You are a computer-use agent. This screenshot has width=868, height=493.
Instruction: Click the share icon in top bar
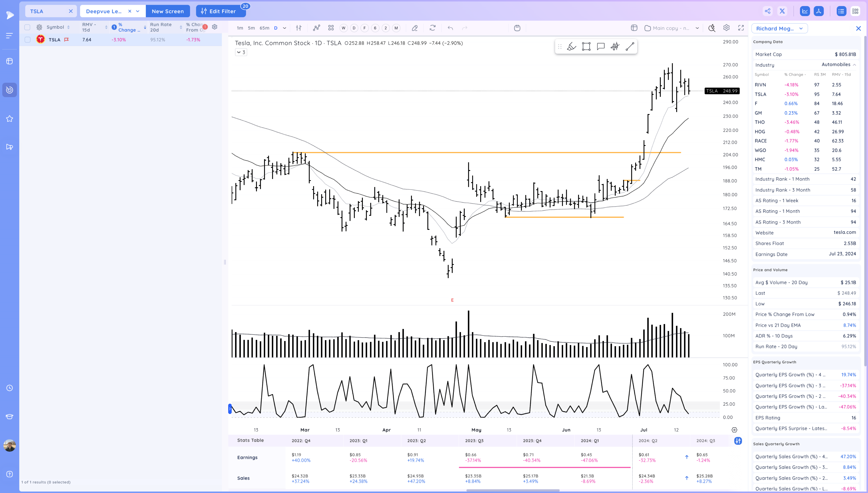(768, 11)
